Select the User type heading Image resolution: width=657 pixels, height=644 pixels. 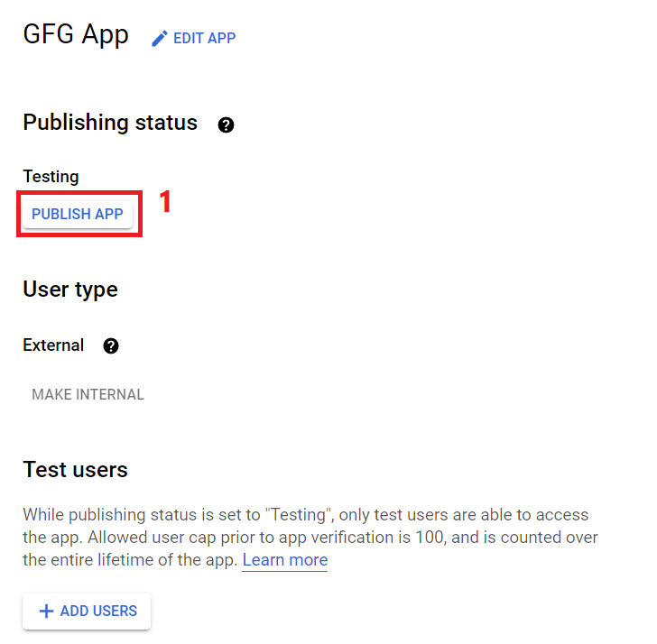click(70, 290)
